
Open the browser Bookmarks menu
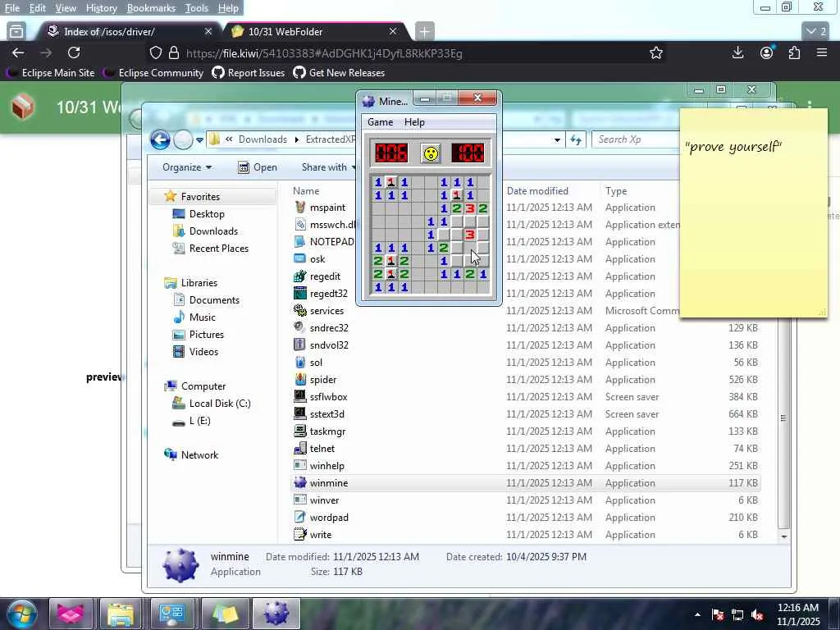point(151,8)
